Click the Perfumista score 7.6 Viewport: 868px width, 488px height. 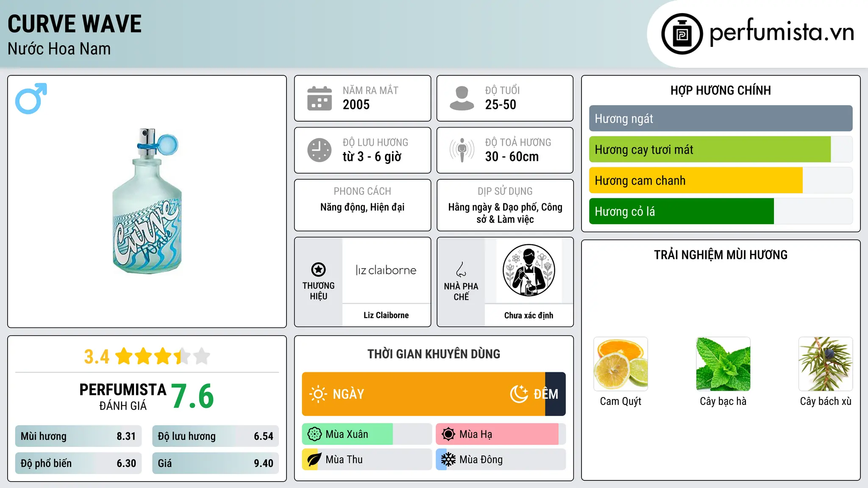click(x=193, y=396)
